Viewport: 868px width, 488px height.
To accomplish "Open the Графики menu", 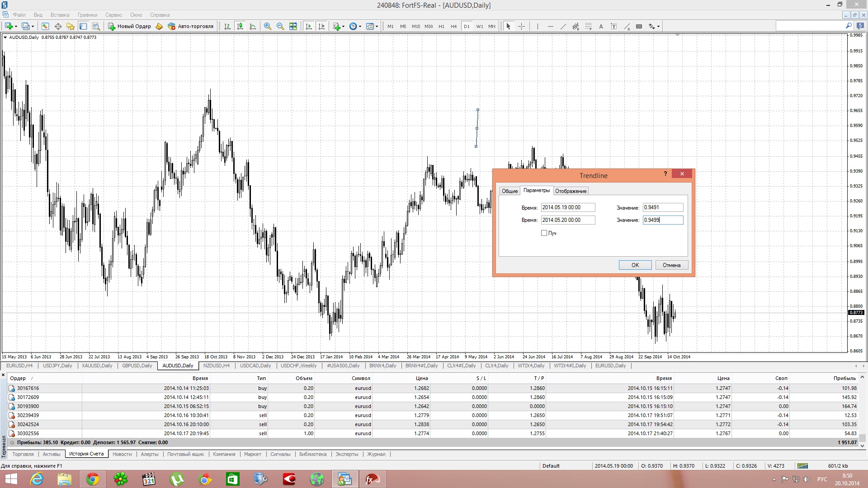I will (x=87, y=15).
